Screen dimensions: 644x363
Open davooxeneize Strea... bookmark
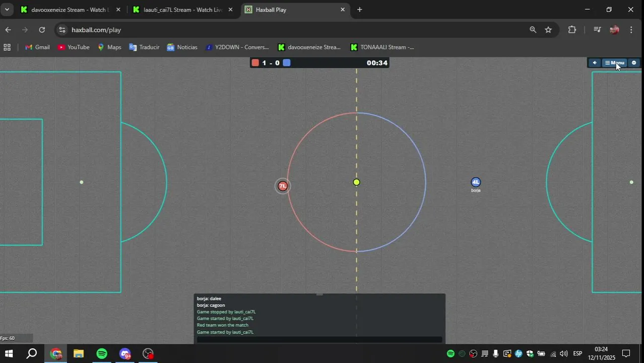click(x=309, y=47)
